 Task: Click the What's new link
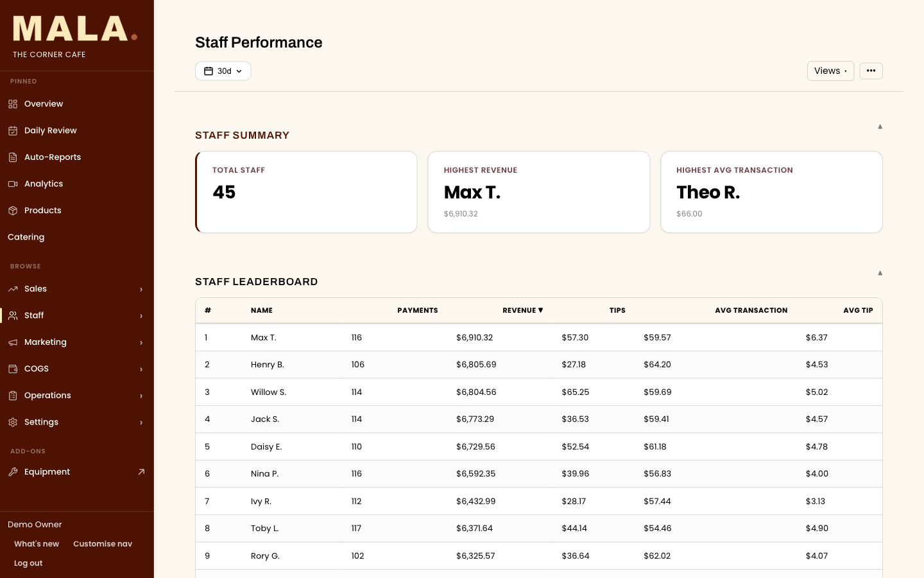pos(37,544)
